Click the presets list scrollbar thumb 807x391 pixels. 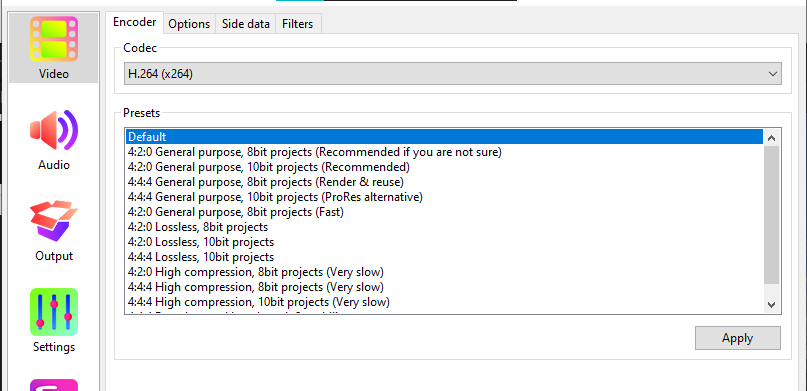pos(771,215)
